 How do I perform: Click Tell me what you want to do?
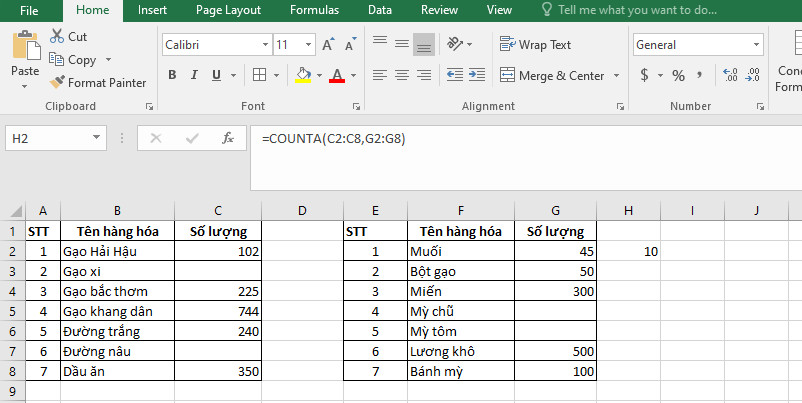(637, 10)
